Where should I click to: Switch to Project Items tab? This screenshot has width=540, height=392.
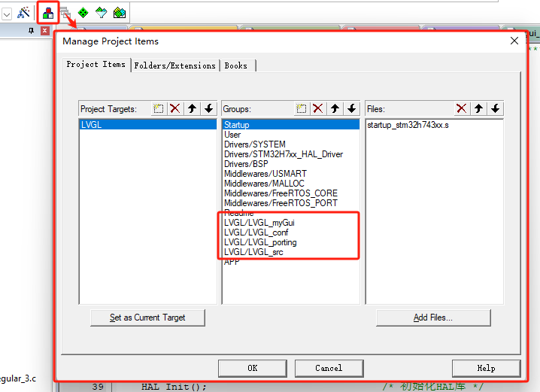(x=96, y=65)
